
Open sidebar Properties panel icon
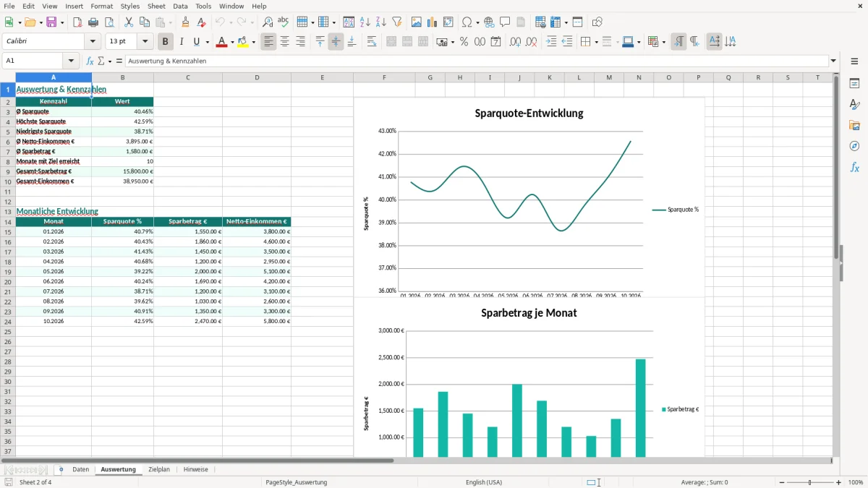click(x=854, y=84)
